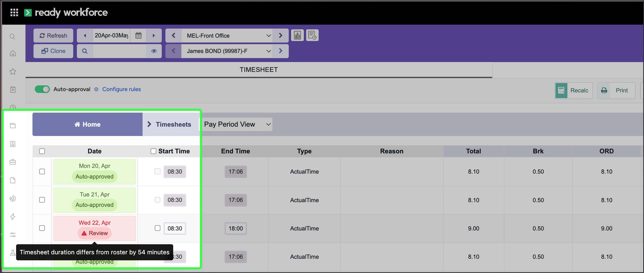The image size is (644, 273).
Task: Open the James BOND employee dropdown
Action: [x=227, y=51]
